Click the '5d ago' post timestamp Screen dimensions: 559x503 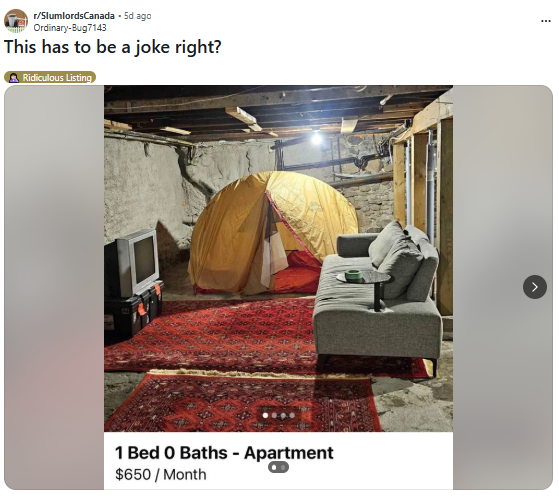click(137, 16)
